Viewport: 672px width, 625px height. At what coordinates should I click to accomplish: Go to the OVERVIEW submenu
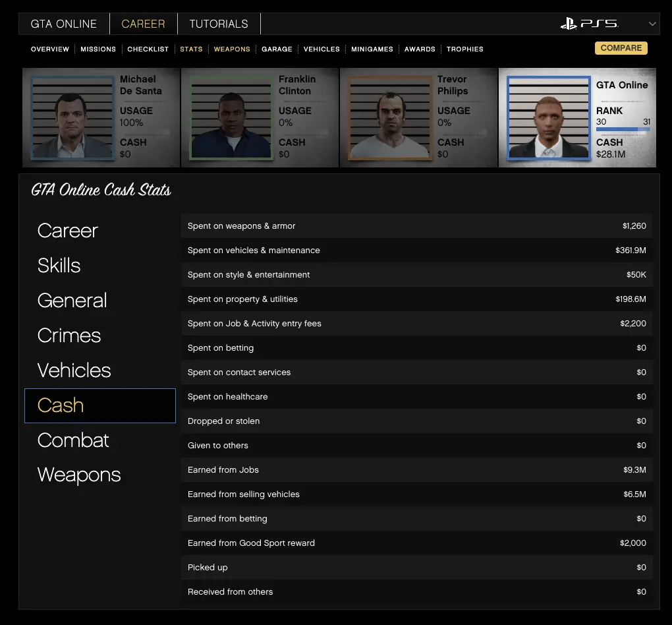click(50, 49)
